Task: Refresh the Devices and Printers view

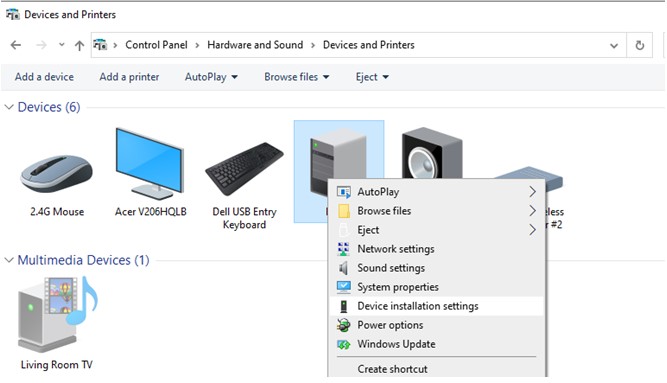Action: [639, 45]
